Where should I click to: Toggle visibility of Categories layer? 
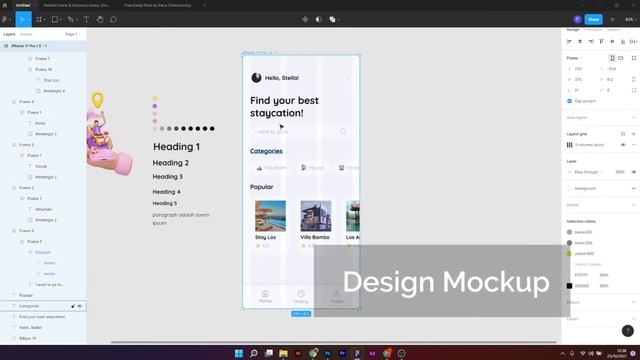tap(80, 306)
